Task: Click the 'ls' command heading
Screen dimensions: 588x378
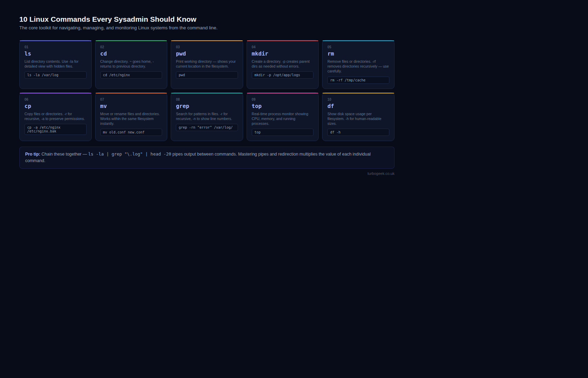Action: click(28, 54)
